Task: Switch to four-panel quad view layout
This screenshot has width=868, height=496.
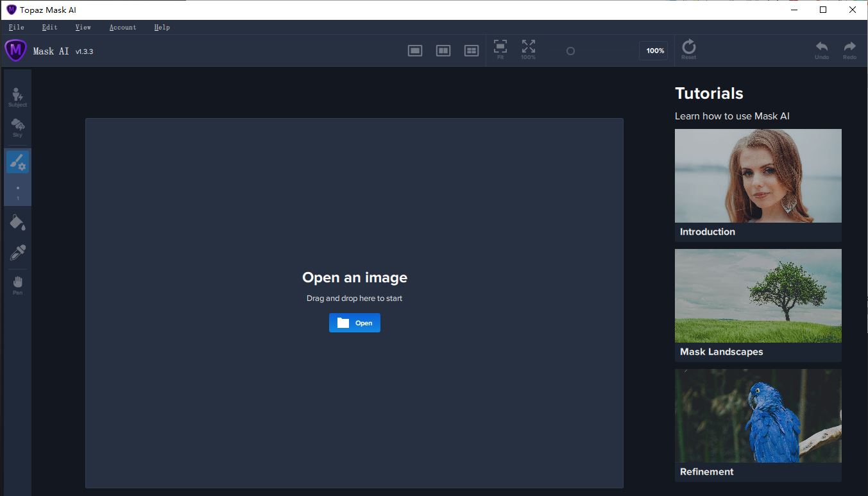Action: pyautogui.click(x=472, y=51)
